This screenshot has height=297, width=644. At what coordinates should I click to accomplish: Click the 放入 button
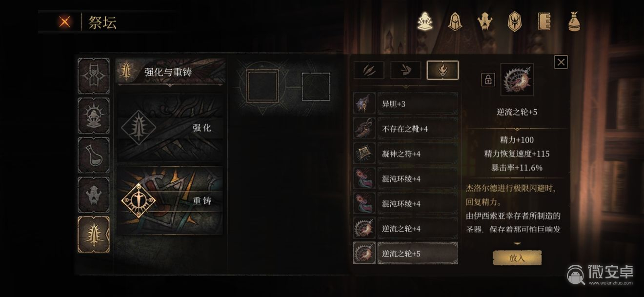pos(517,258)
